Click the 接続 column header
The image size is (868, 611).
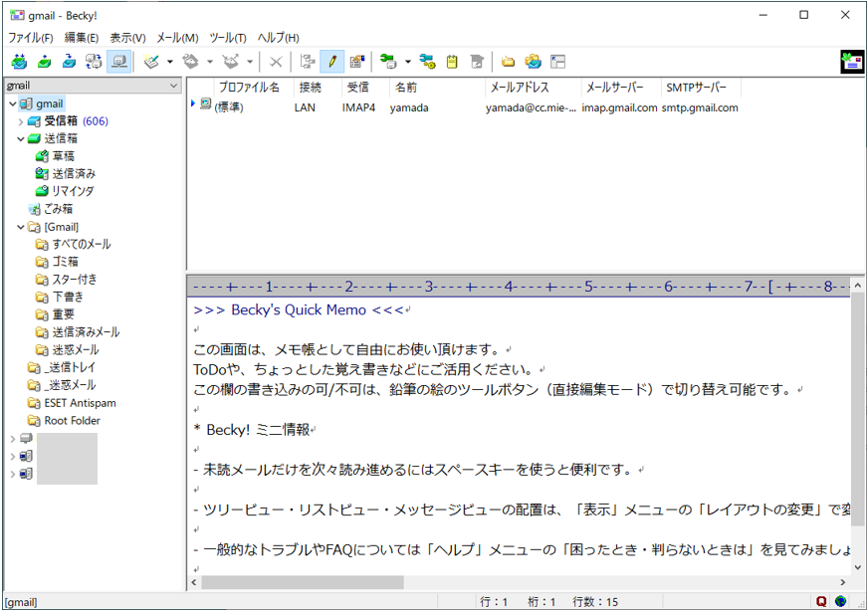(x=318, y=88)
